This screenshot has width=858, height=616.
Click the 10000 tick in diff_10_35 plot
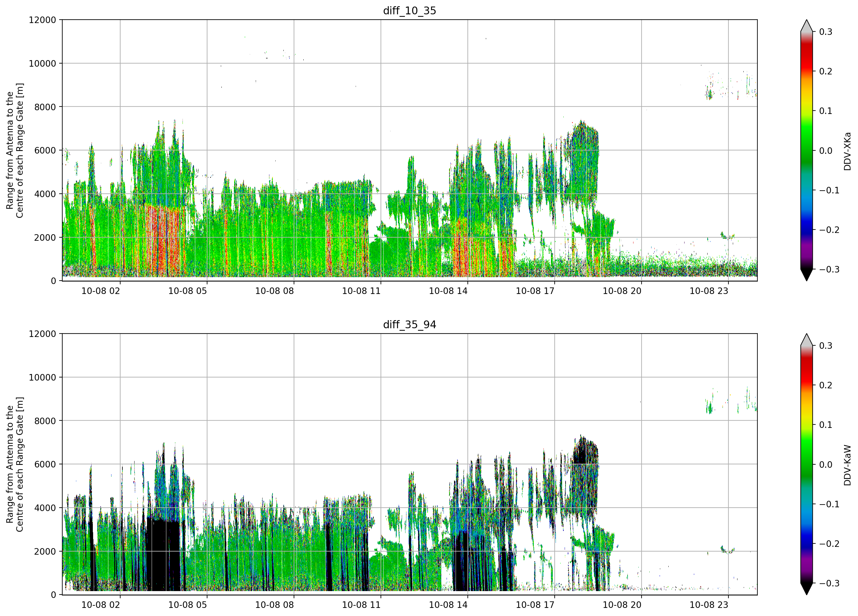pos(42,64)
